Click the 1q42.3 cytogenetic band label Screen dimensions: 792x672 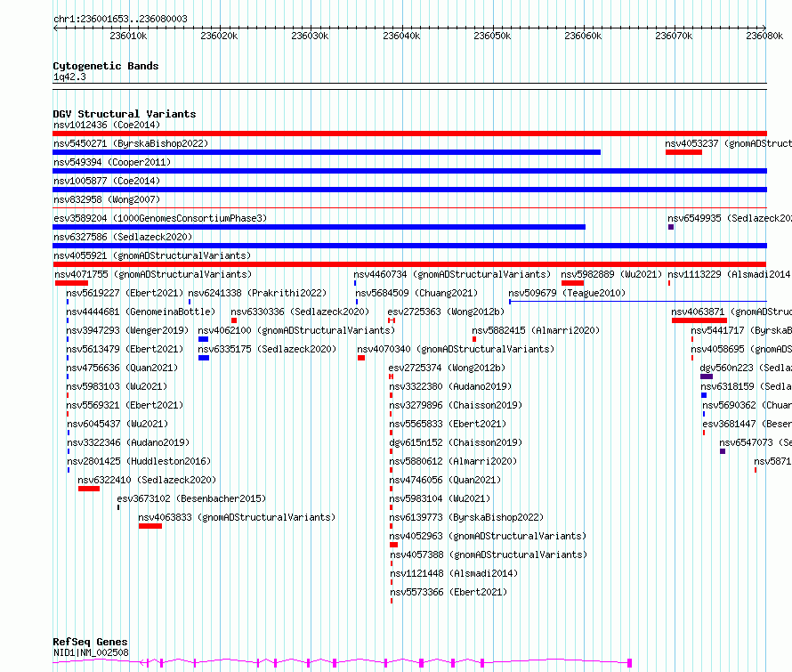(x=69, y=77)
